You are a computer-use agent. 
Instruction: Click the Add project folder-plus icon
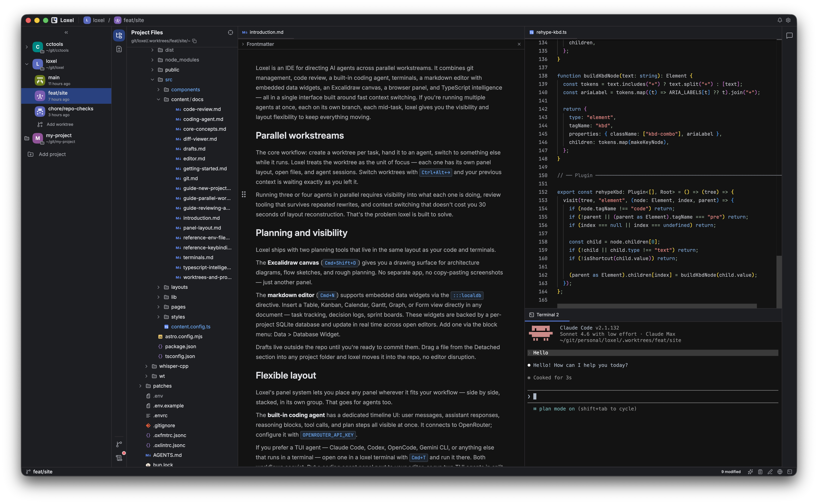31,154
